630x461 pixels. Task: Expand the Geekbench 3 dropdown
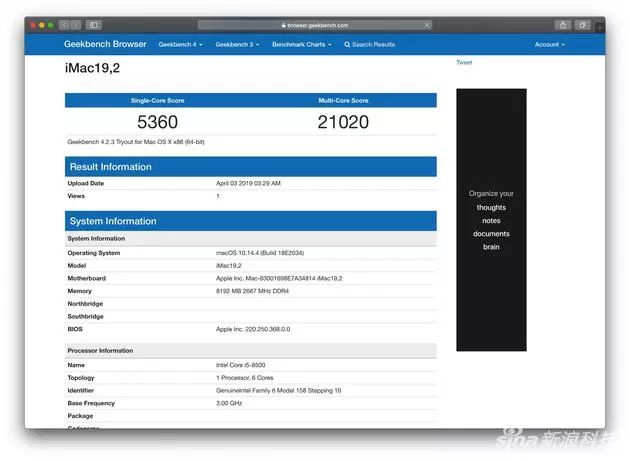click(237, 45)
